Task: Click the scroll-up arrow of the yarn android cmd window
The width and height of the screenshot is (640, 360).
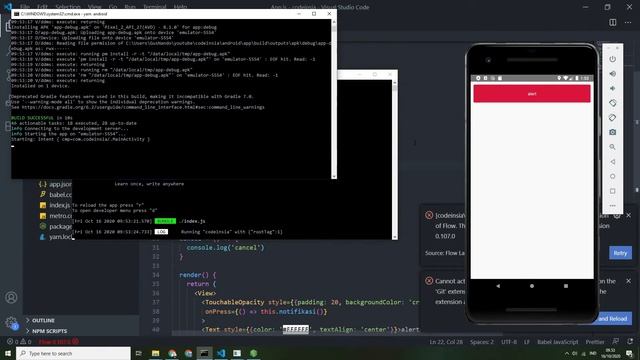Action: [x=334, y=22]
